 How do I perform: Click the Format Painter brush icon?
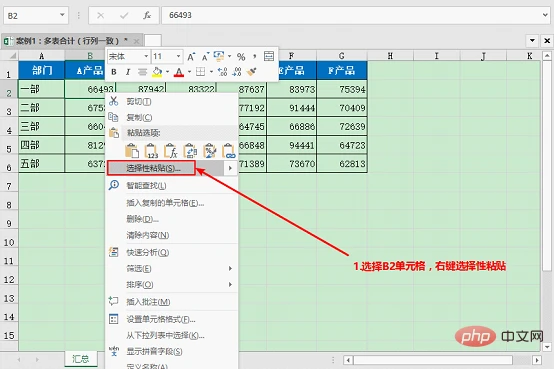252,72
